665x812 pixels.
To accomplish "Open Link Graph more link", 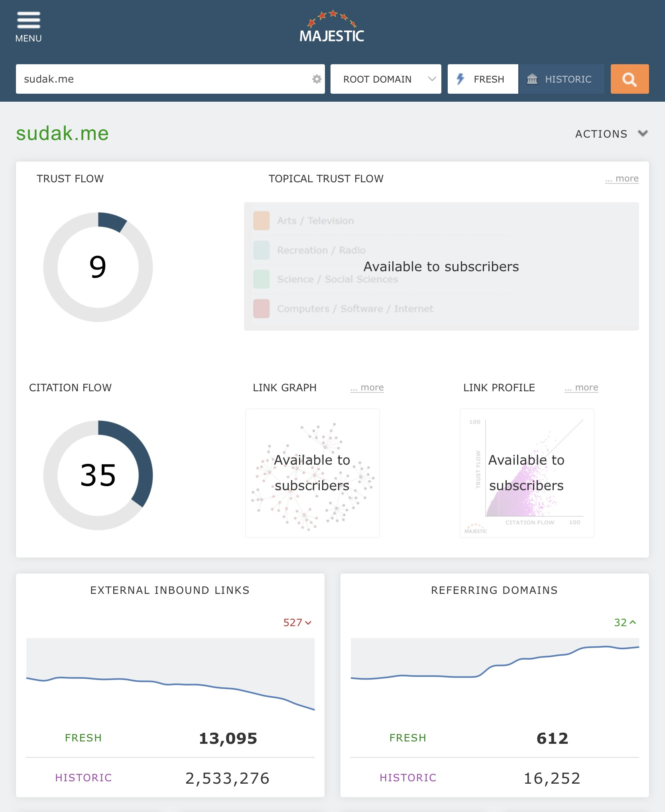I will pos(367,388).
